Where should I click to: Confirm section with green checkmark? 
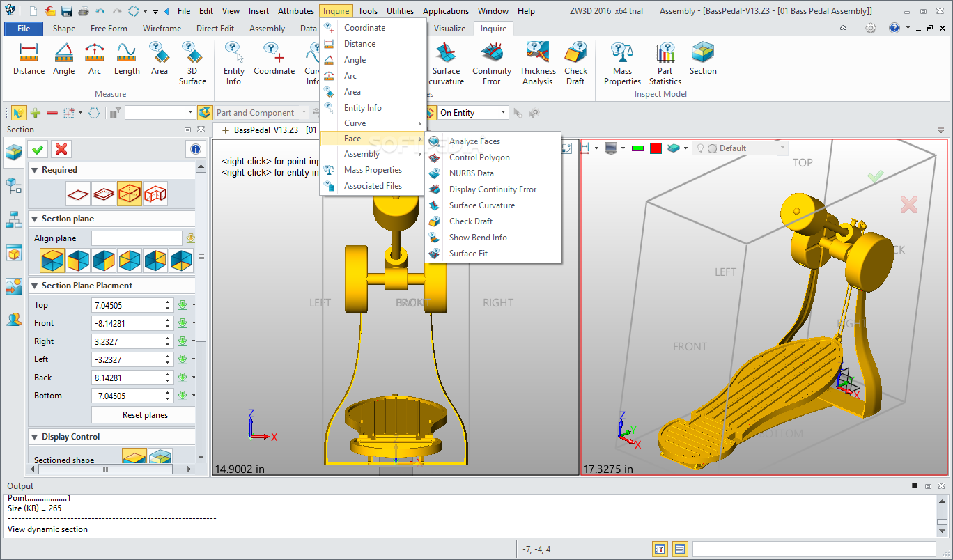coord(38,149)
